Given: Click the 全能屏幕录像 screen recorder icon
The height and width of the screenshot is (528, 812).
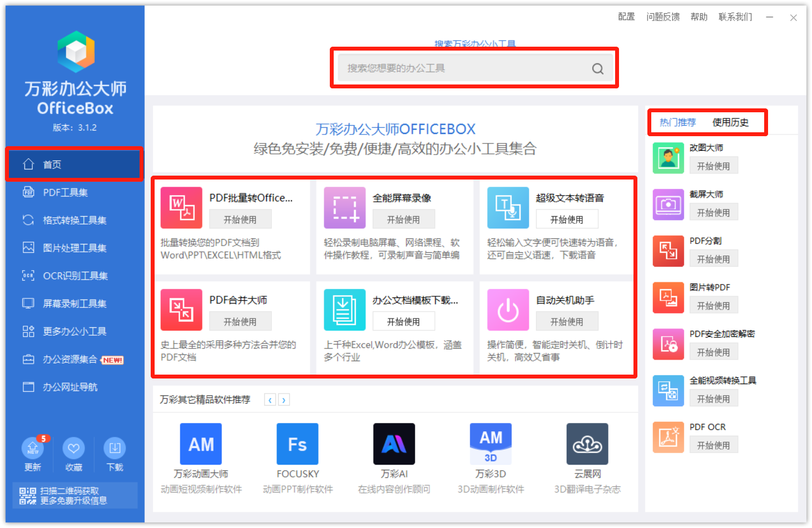Looking at the screenshot, I should pyautogui.click(x=345, y=208).
